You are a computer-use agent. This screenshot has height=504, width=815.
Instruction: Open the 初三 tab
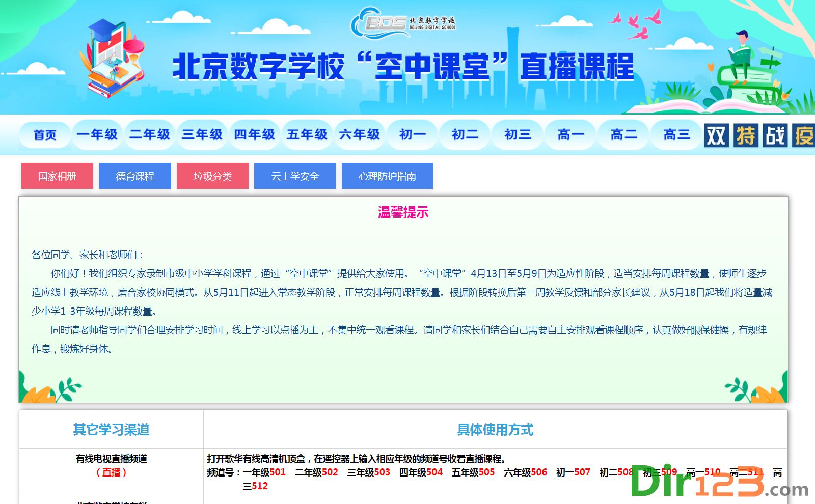click(x=518, y=134)
